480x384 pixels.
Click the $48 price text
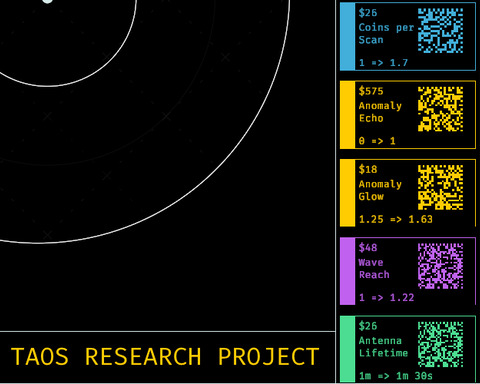[368, 248]
